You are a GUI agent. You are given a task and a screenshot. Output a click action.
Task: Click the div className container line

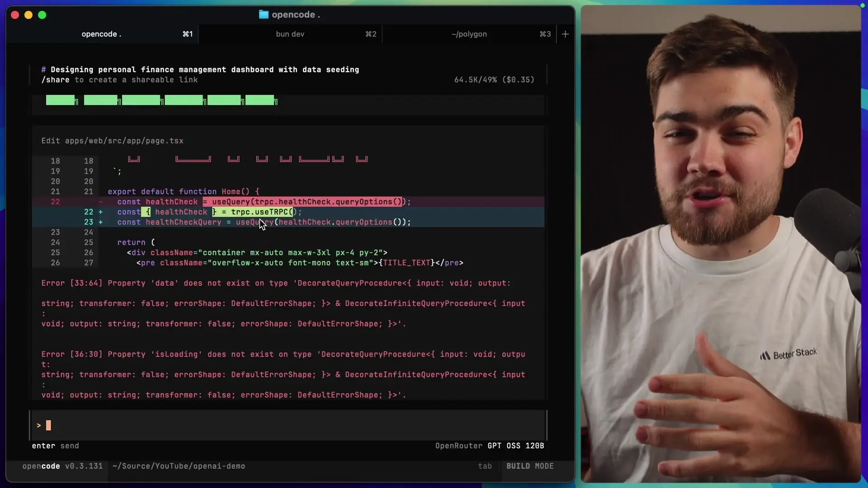pos(257,253)
